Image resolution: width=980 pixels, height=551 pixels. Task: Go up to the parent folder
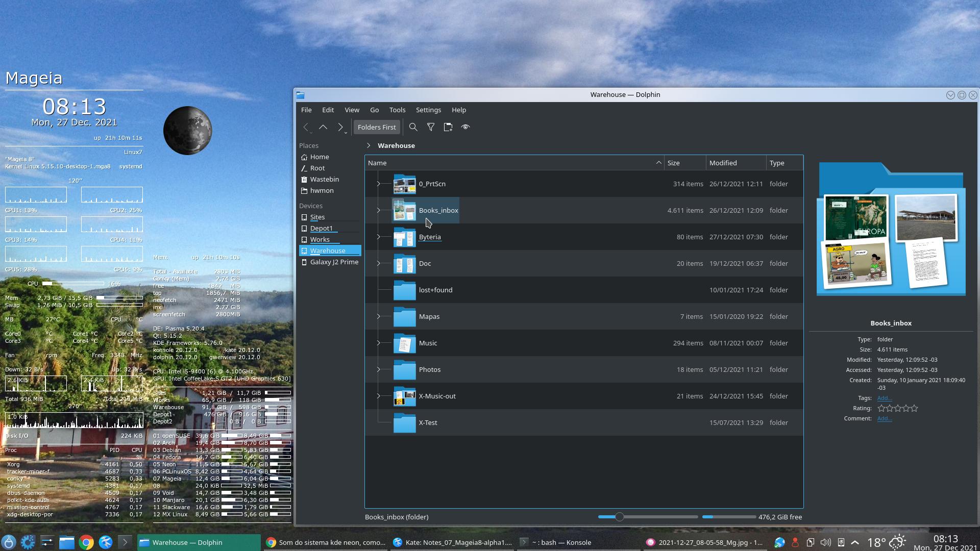[323, 127]
